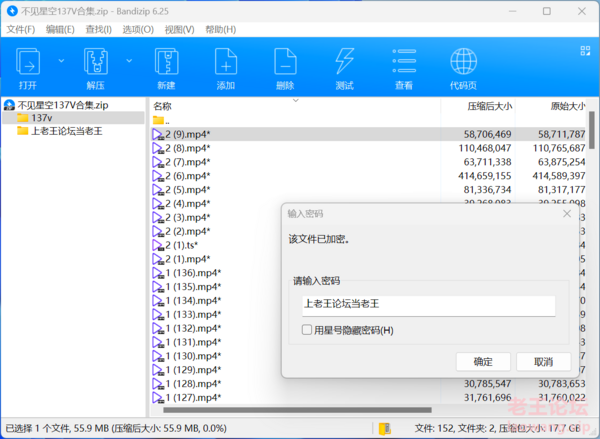
Task: Click compressed size 110,468,047
Action: [x=485, y=148]
